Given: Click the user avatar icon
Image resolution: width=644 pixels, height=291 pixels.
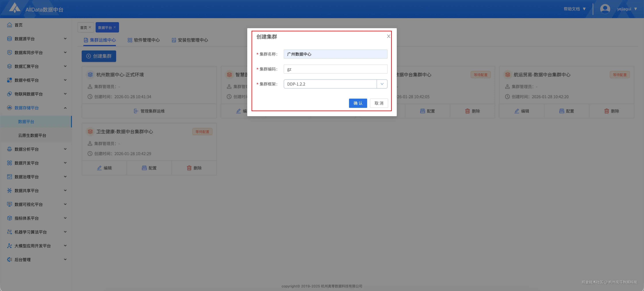Looking at the screenshot, I should click(605, 9).
